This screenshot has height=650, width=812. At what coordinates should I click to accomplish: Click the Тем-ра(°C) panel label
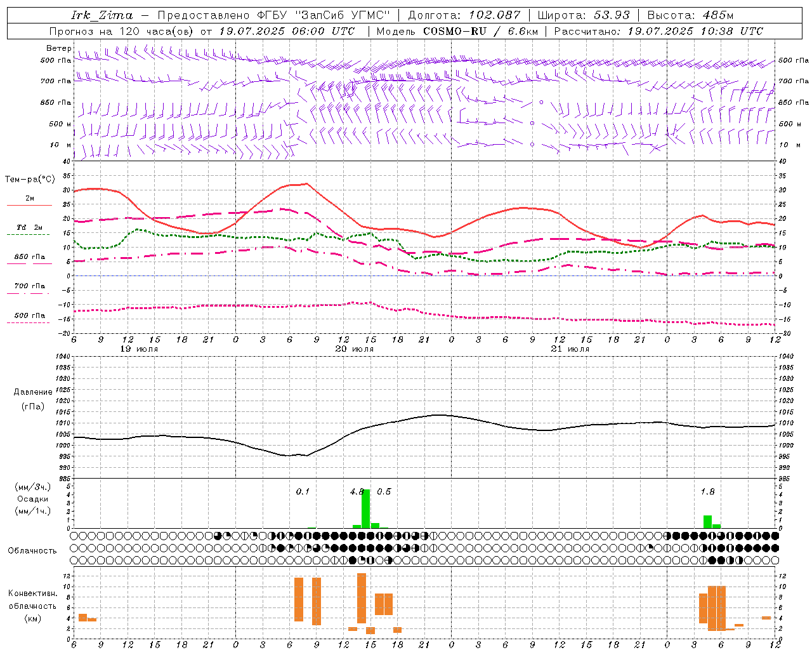(30, 180)
